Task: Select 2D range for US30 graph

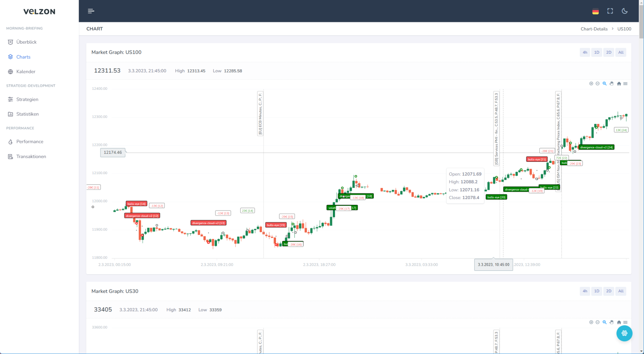Action: 608,291
